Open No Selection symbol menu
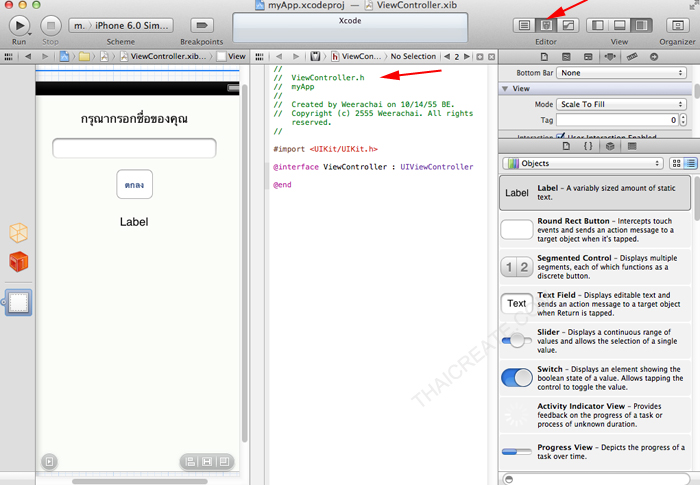The height and width of the screenshot is (485, 700). (413, 57)
